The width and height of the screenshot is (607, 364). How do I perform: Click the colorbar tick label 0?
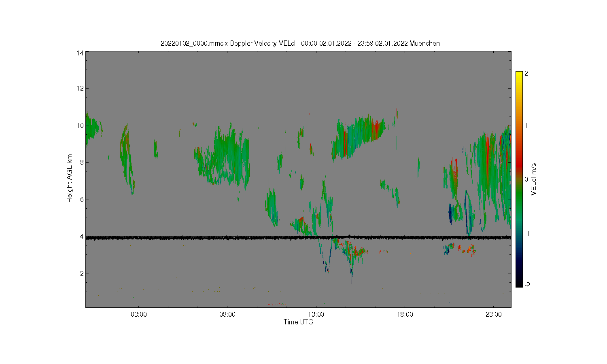coord(526,179)
